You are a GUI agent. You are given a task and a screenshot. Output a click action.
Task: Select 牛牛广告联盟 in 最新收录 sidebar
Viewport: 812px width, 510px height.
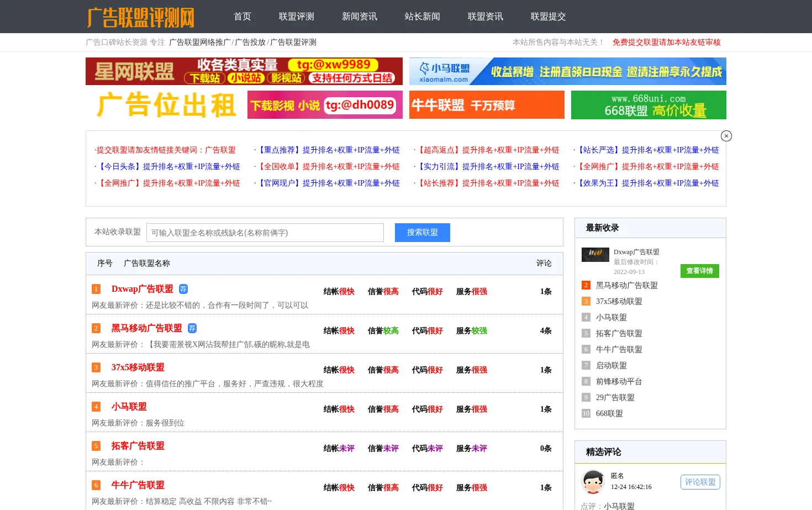(619, 350)
